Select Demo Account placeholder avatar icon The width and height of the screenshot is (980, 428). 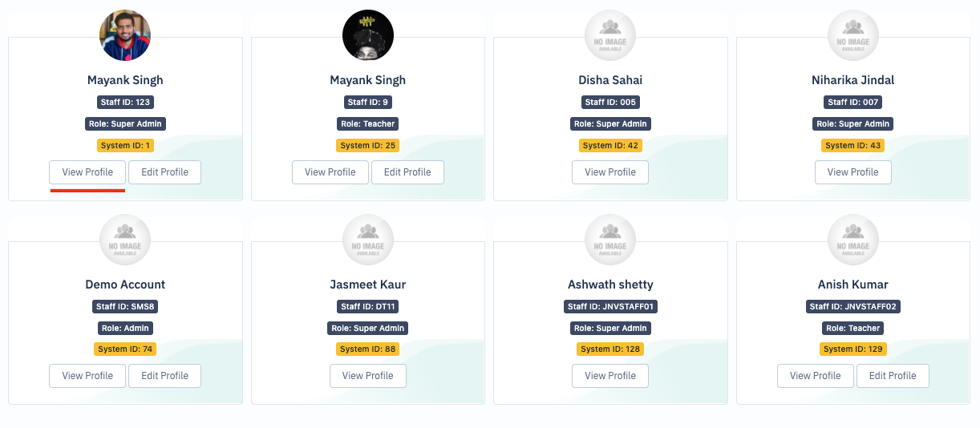125,240
